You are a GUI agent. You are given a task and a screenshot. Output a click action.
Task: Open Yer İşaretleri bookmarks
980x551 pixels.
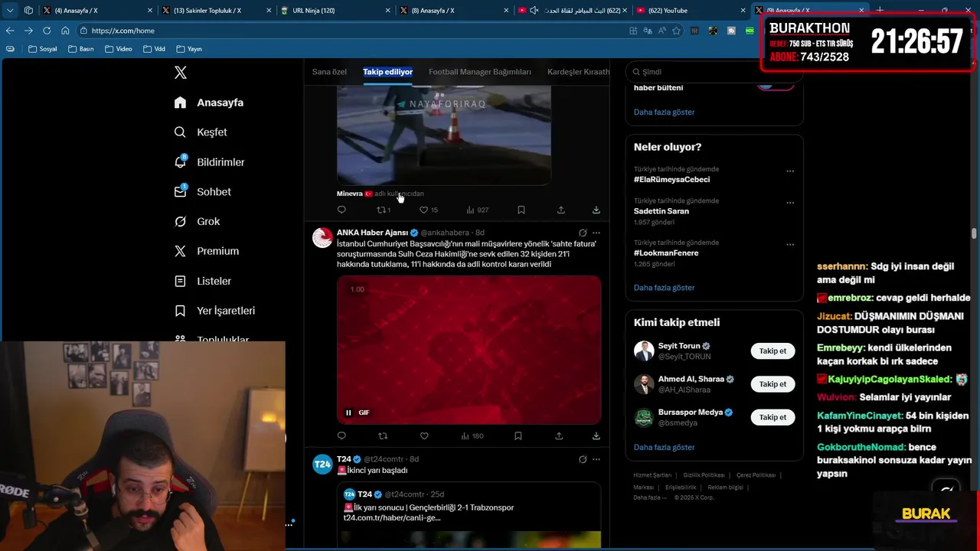[214, 311]
